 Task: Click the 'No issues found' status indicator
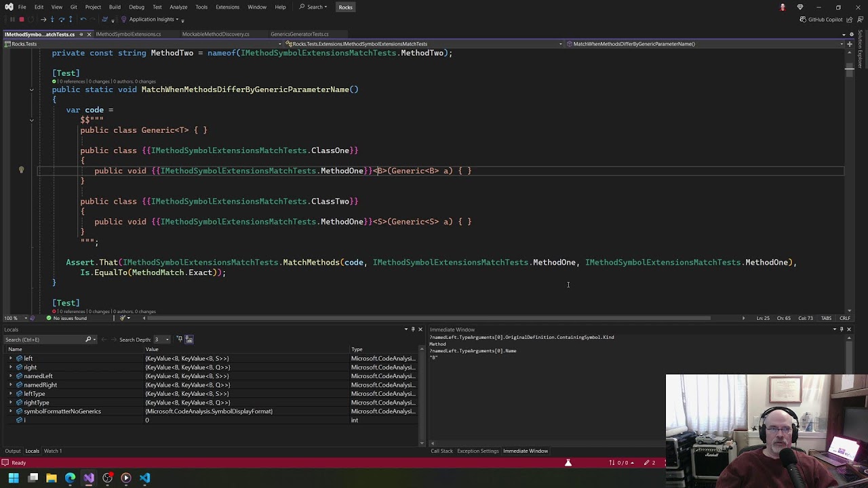point(66,318)
